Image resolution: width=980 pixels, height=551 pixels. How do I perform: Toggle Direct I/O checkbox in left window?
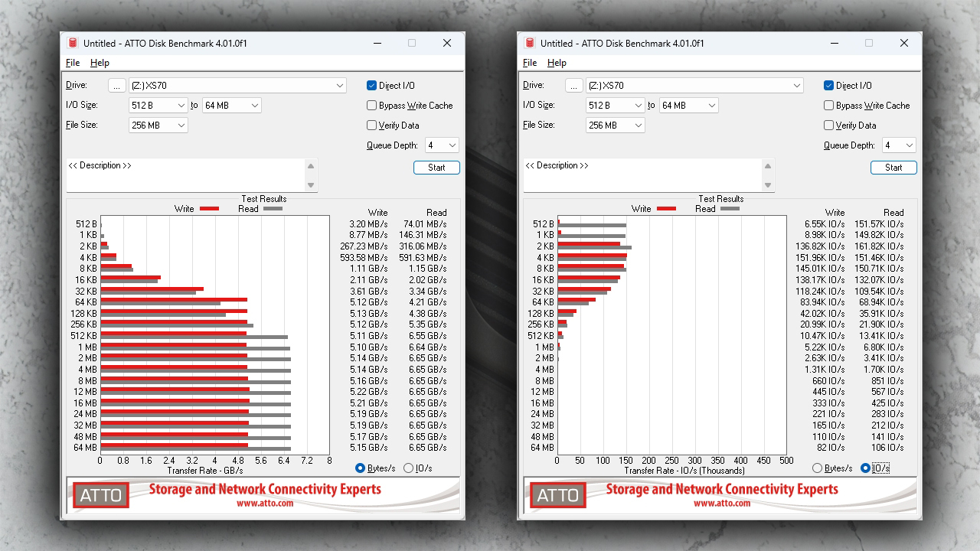(371, 86)
